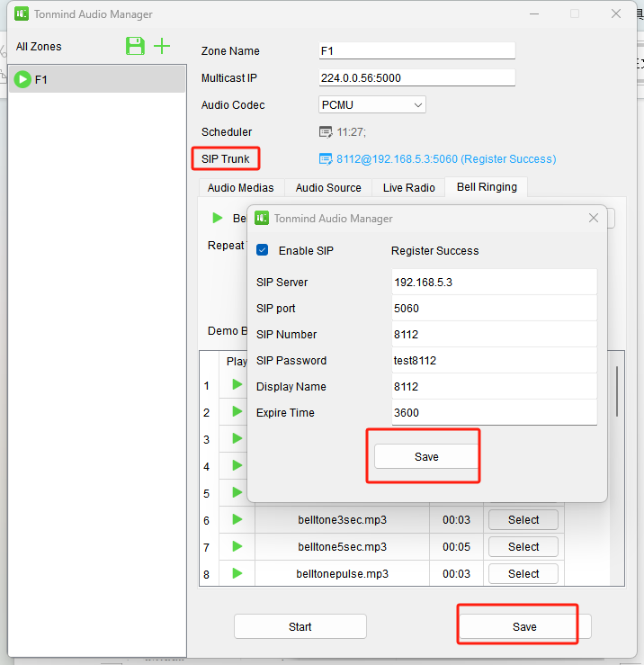Play belltonepulse.mp3 preview
The height and width of the screenshot is (665, 644).
[x=237, y=573]
